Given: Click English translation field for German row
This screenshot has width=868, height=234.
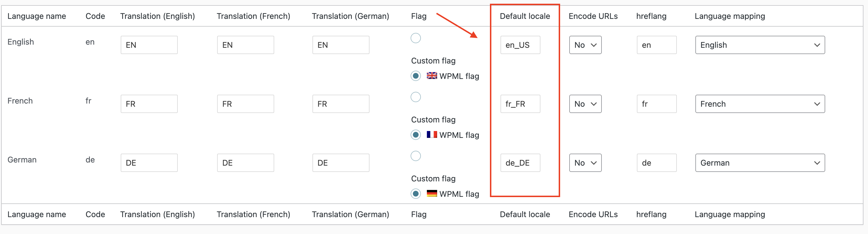Looking at the screenshot, I should click(x=149, y=163).
